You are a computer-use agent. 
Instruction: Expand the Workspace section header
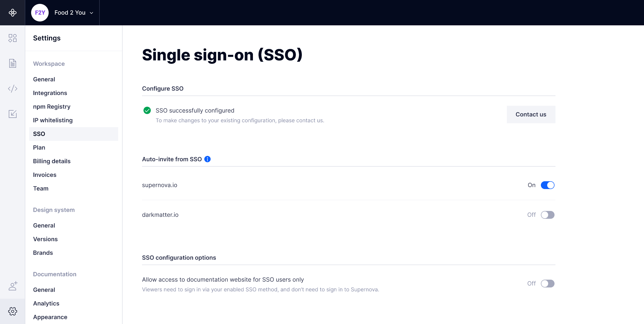49,64
